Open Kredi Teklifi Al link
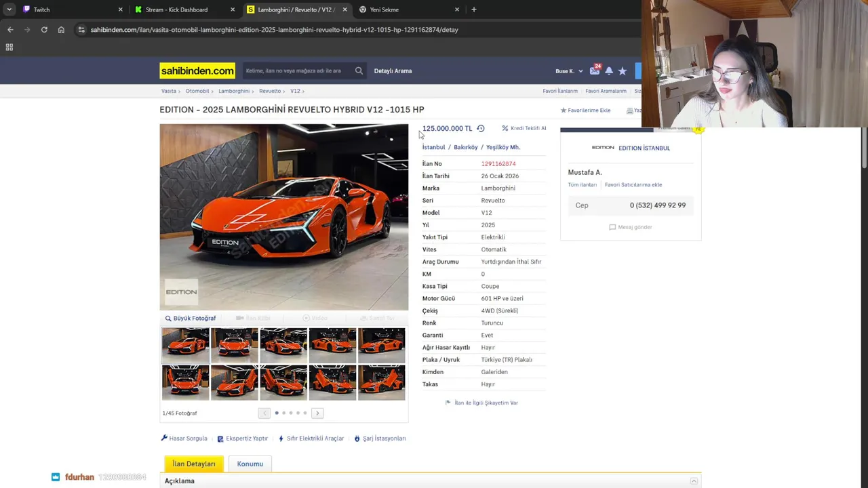This screenshot has height=488, width=868. pyautogui.click(x=524, y=128)
